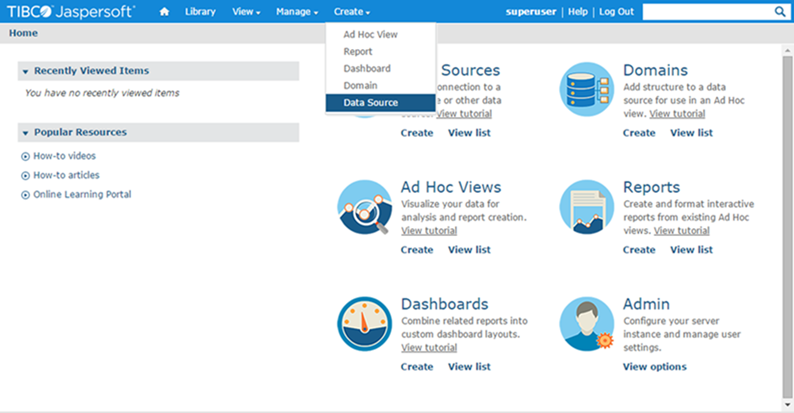Click View list under Data Sources
This screenshot has height=413, width=794.
tap(469, 133)
